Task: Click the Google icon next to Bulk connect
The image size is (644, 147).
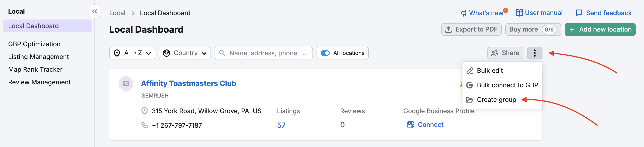Action: click(469, 85)
